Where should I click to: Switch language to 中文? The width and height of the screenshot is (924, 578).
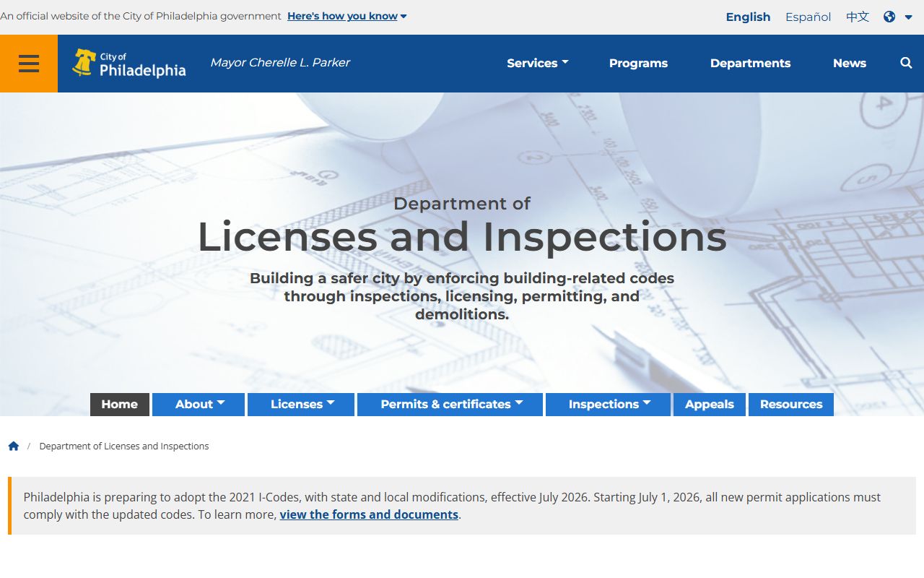click(858, 17)
